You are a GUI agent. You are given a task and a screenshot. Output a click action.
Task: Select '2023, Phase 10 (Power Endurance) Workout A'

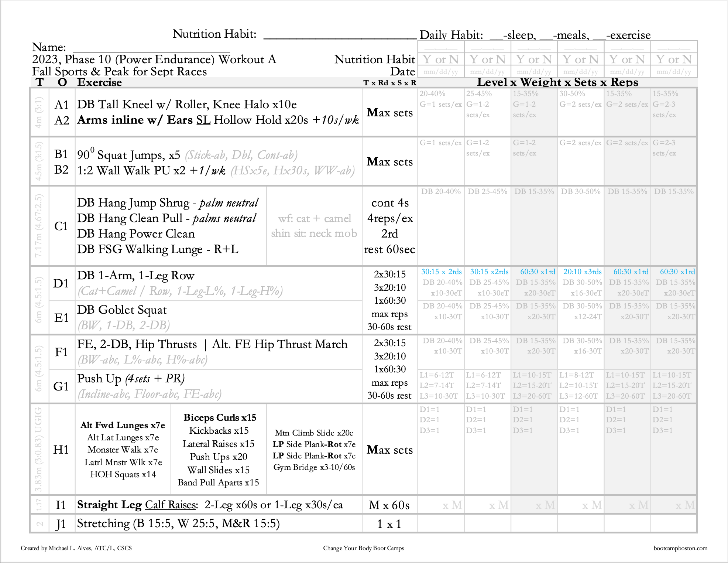(x=154, y=59)
